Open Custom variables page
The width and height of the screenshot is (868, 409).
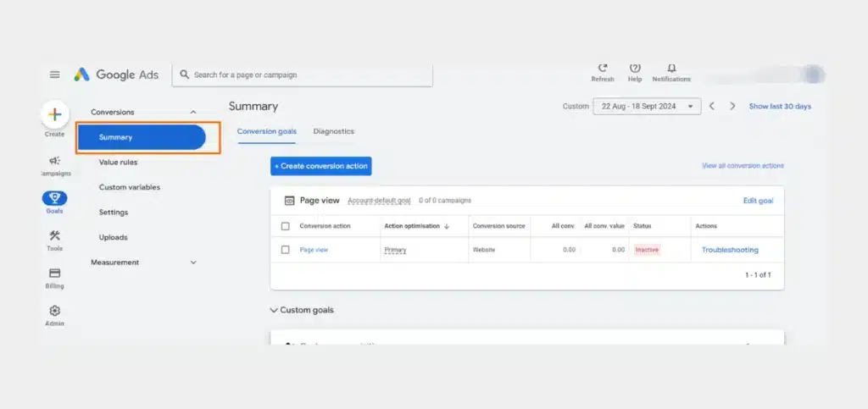coord(130,187)
